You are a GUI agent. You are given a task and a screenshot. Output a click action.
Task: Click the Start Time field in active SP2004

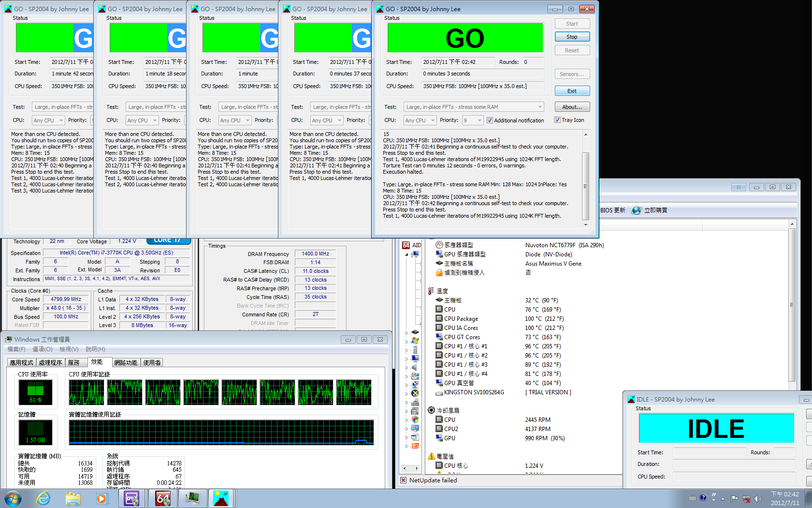coord(458,62)
